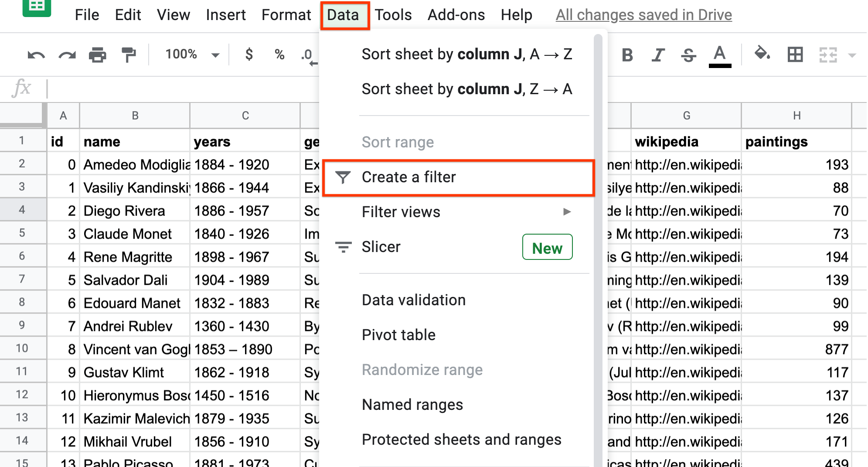The height and width of the screenshot is (467, 868).
Task: Toggle strikethrough formatting
Action: click(x=689, y=55)
